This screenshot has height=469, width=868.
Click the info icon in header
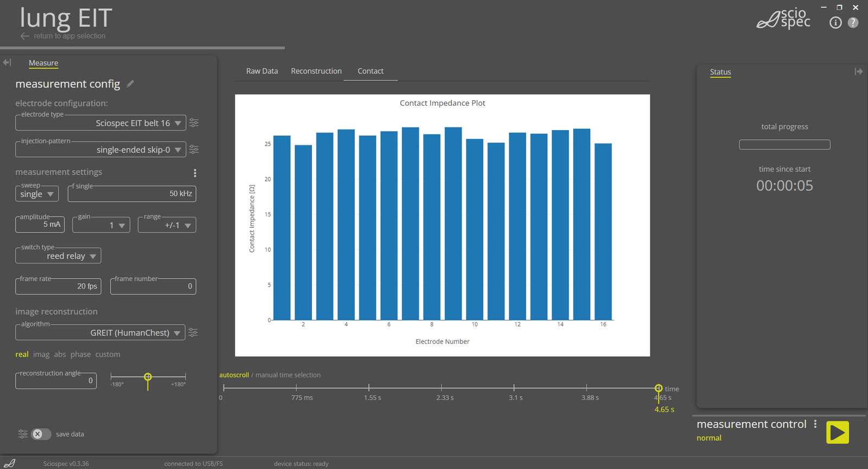tap(835, 23)
